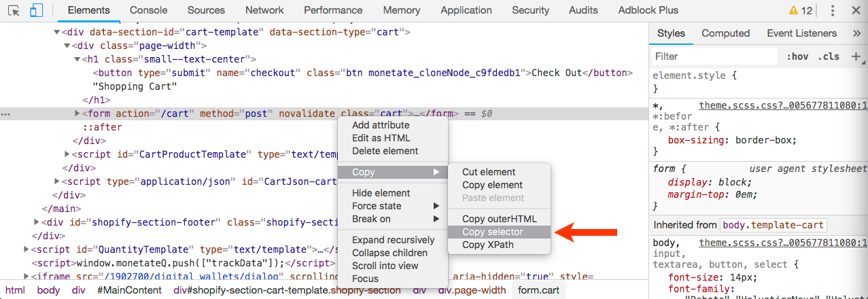Choose Scroll into view menu item

(393, 266)
